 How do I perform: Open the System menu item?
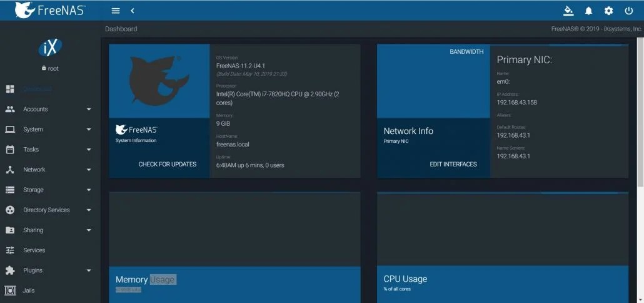(x=50, y=129)
